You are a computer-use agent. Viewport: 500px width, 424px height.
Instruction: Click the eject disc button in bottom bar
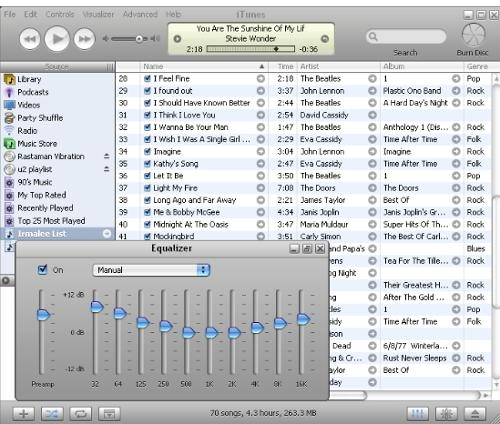tap(475, 414)
